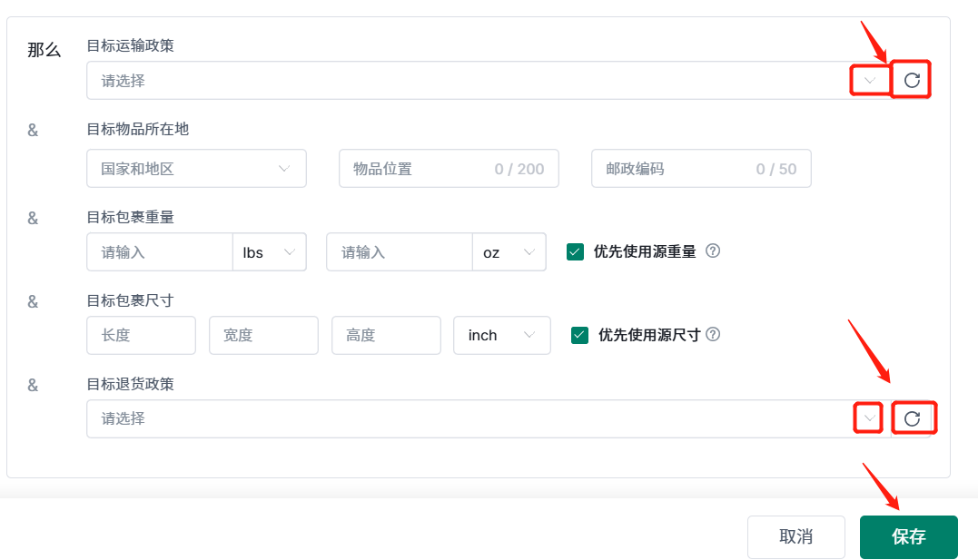Click help icon next to 优先使用源重量
Viewport: 978px width, 560px height.
coord(713,251)
